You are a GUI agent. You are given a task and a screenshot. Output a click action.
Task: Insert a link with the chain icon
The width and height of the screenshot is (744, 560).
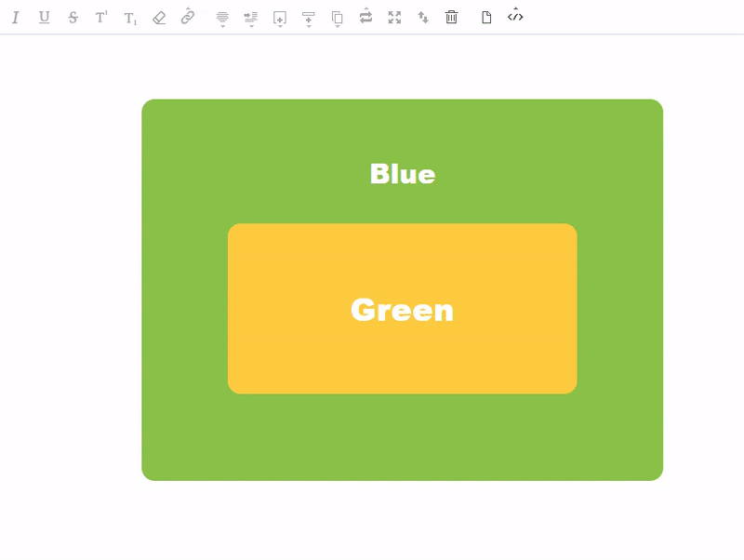click(188, 17)
